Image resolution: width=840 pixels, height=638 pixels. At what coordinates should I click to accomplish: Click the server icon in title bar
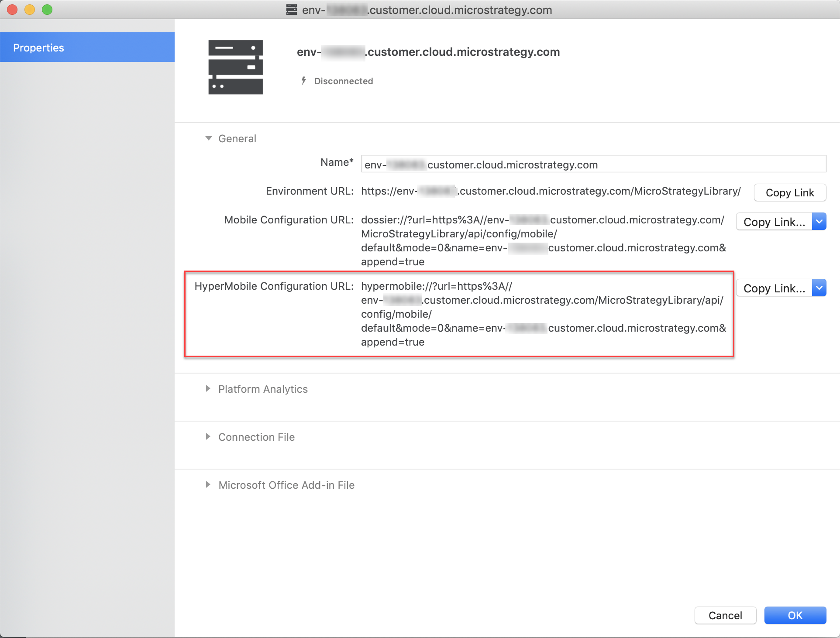pyautogui.click(x=291, y=10)
